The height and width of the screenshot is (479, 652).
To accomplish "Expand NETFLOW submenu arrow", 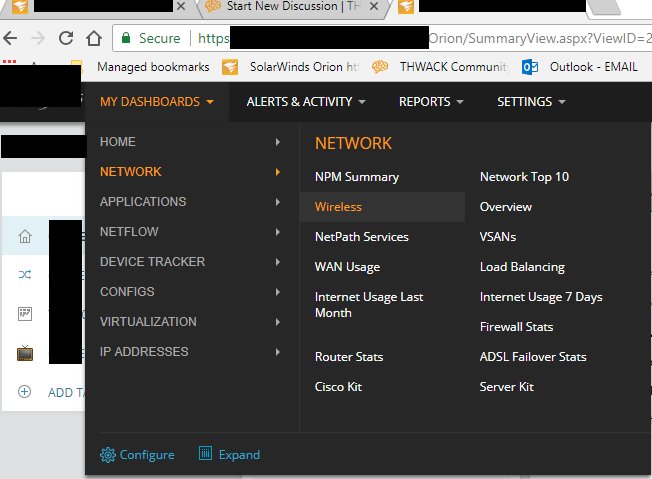I will (x=277, y=232).
